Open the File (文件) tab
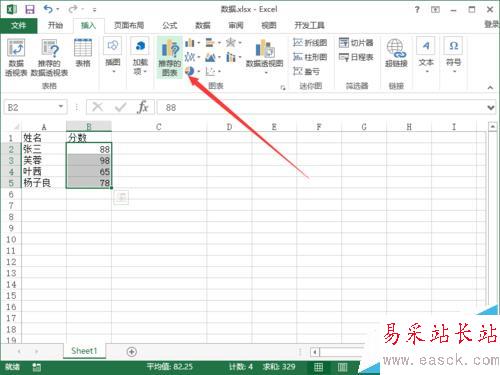500x375 pixels. (18, 25)
